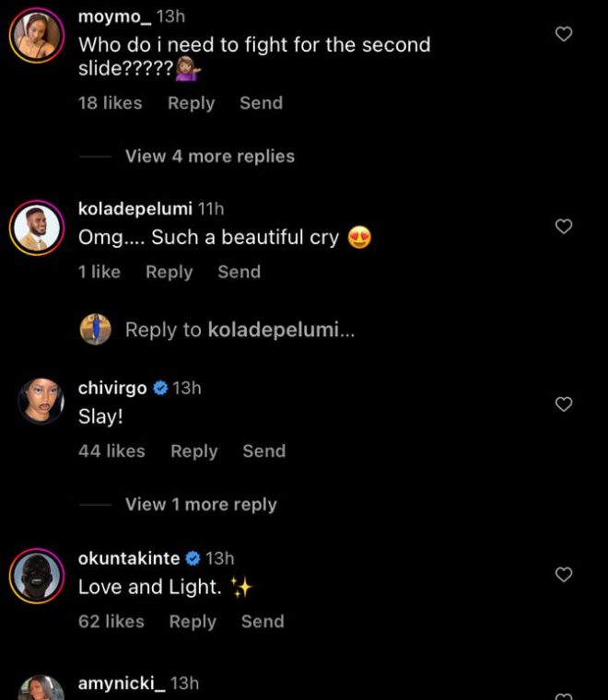Show the 62 likes on okuntakinte's comment
The width and height of the screenshot is (608, 700).
click(111, 622)
